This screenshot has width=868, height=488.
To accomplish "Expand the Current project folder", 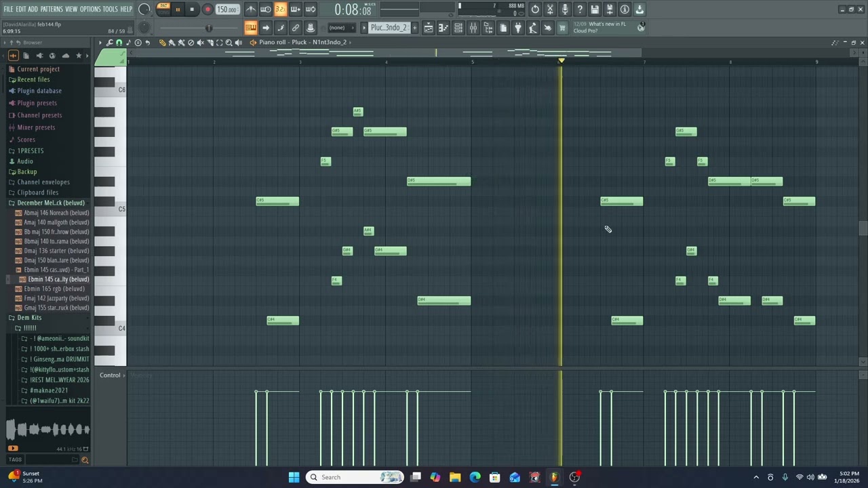I will (x=38, y=69).
